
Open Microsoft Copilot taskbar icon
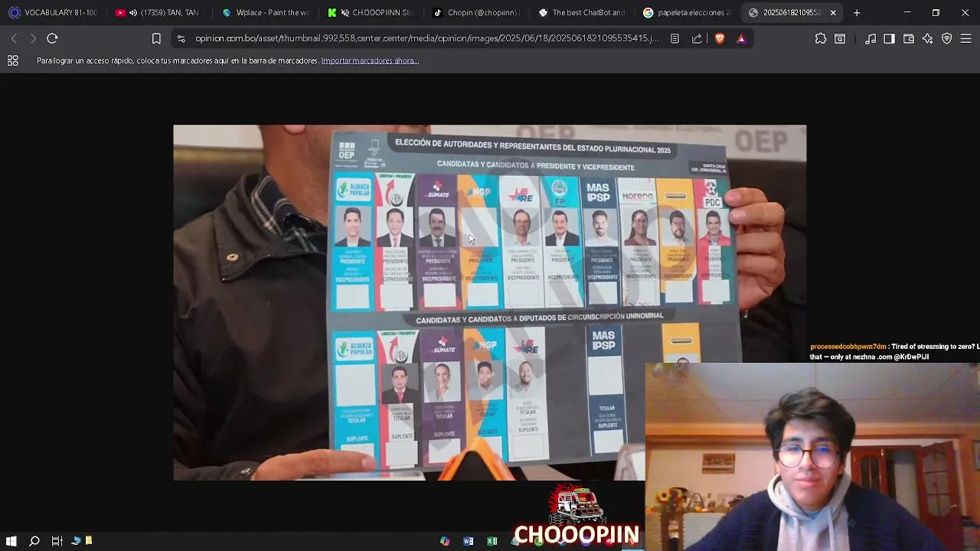pyautogui.click(x=445, y=541)
